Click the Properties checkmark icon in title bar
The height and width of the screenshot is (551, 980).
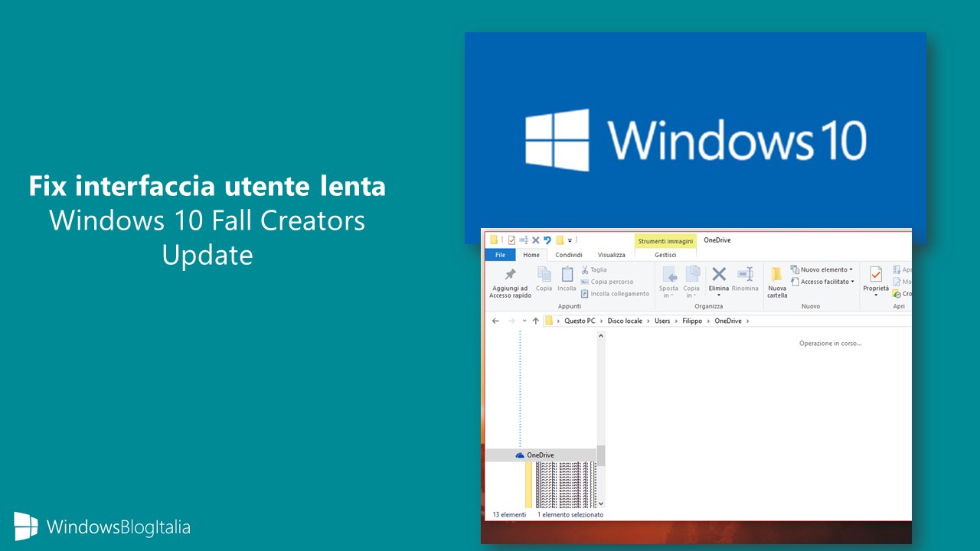[x=511, y=240]
